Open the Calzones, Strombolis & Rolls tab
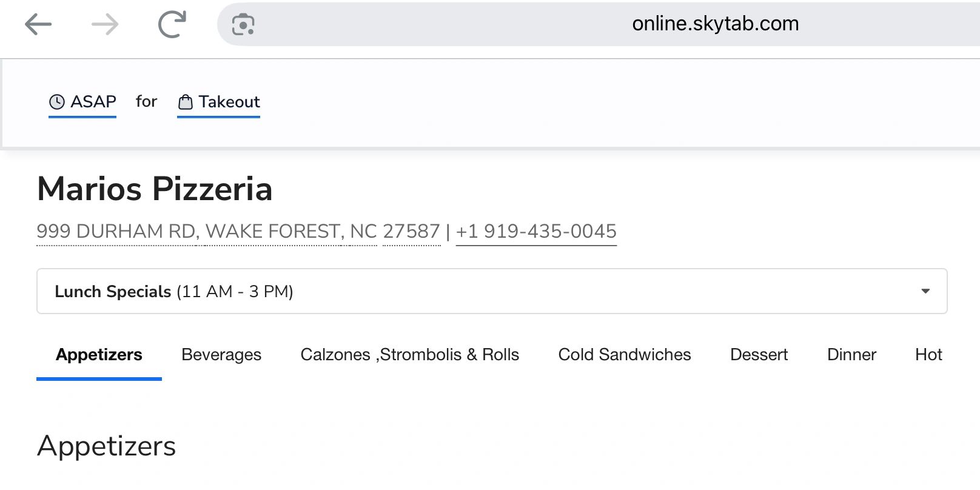Image resolution: width=980 pixels, height=490 pixels. pos(410,355)
